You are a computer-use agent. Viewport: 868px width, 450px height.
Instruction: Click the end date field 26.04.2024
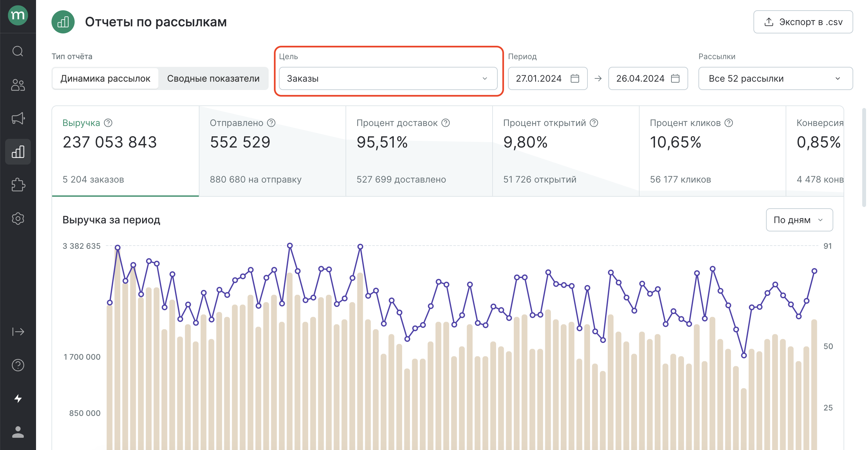[x=648, y=78]
